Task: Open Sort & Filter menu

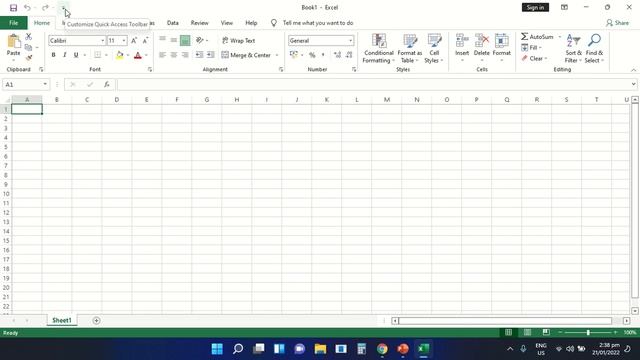Action: coord(573,48)
